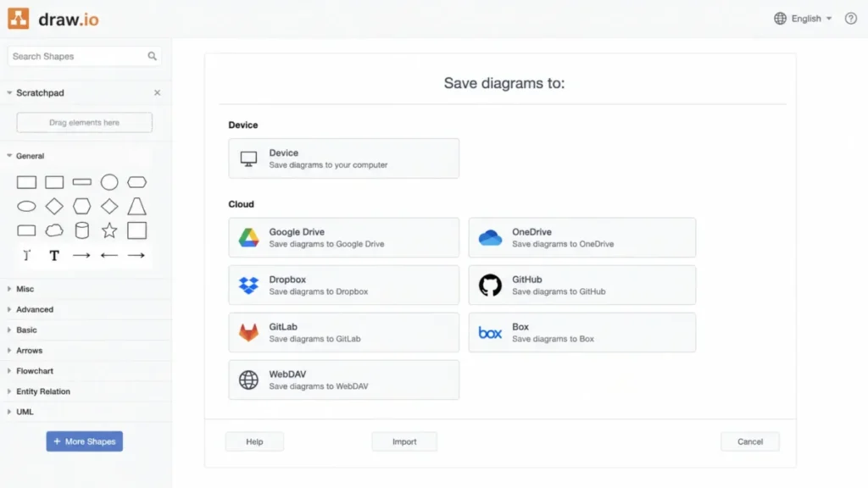Choose Dropbox as storage

(344, 285)
